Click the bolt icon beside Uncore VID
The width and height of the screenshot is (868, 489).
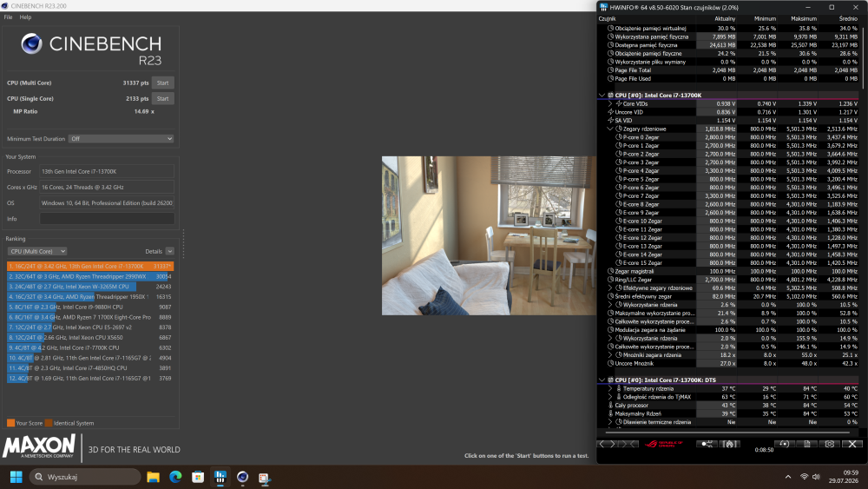point(611,112)
